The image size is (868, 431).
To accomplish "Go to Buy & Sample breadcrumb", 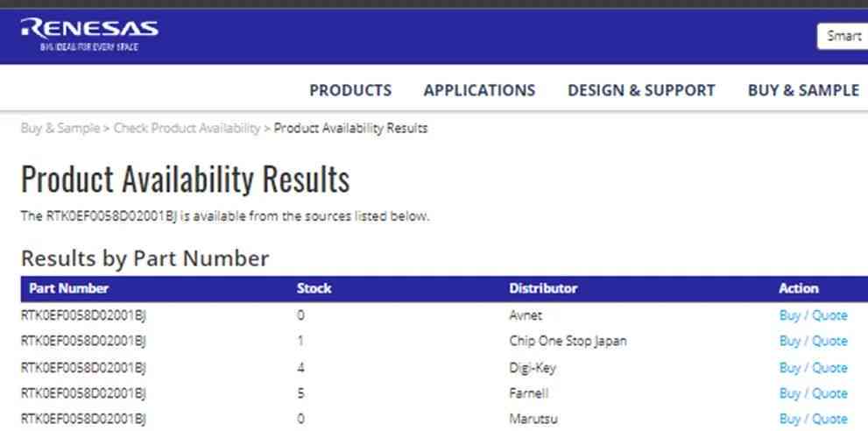I will click(60, 129).
